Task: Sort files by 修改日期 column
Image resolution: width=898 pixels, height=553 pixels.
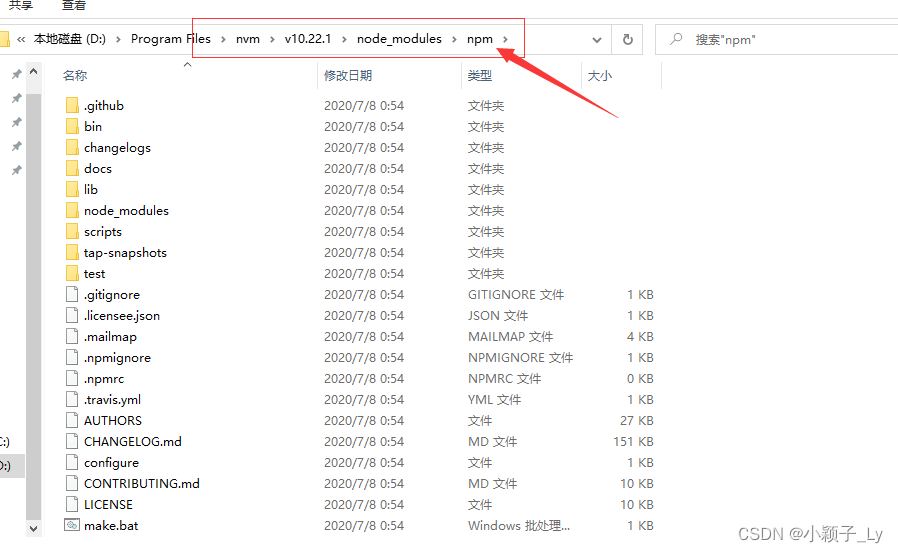Action: (348, 76)
